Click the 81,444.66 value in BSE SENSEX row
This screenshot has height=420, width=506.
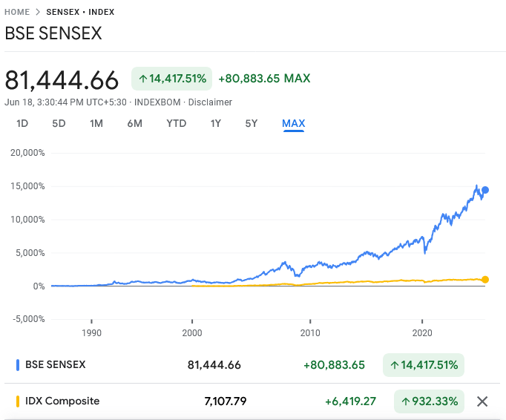pos(214,365)
